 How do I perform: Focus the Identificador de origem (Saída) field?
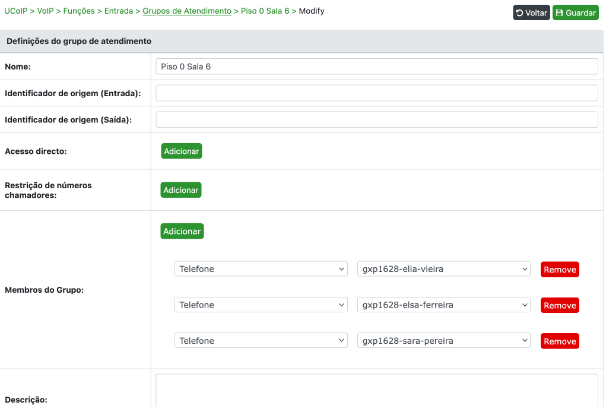click(376, 120)
